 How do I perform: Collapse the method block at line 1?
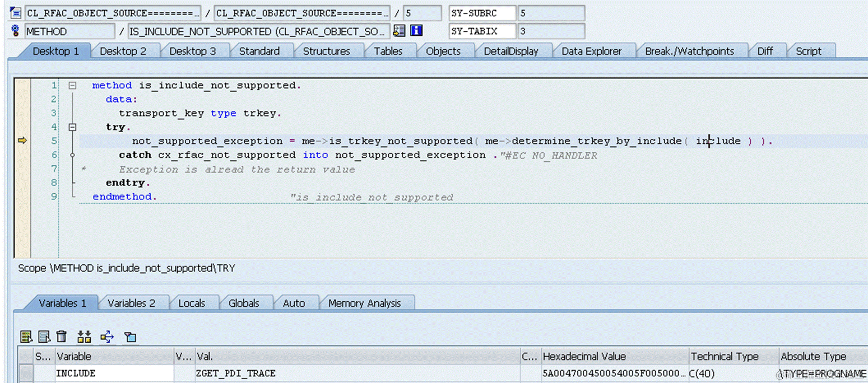point(72,86)
